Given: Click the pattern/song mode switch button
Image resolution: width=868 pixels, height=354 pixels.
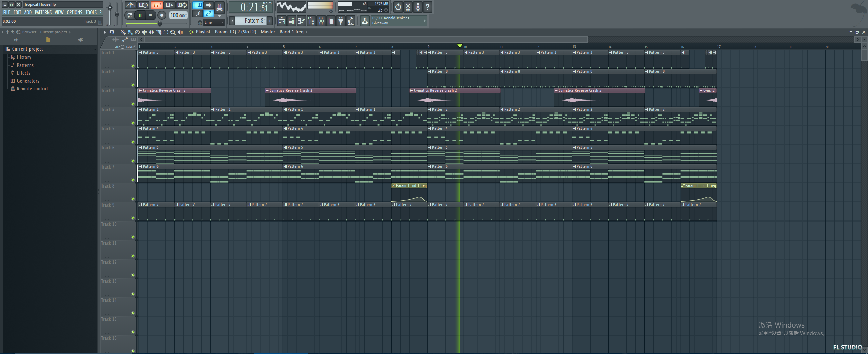Looking at the screenshot, I should [x=129, y=15].
